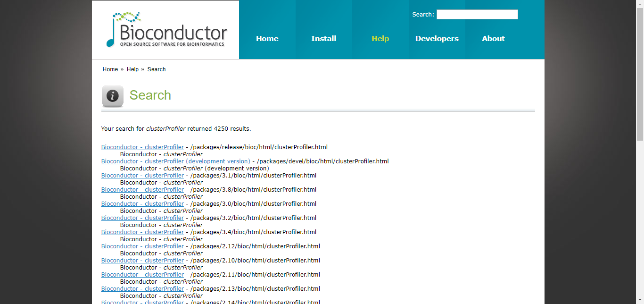Click the scrollbar up arrow
This screenshot has height=304, width=644.
tap(641, 4)
